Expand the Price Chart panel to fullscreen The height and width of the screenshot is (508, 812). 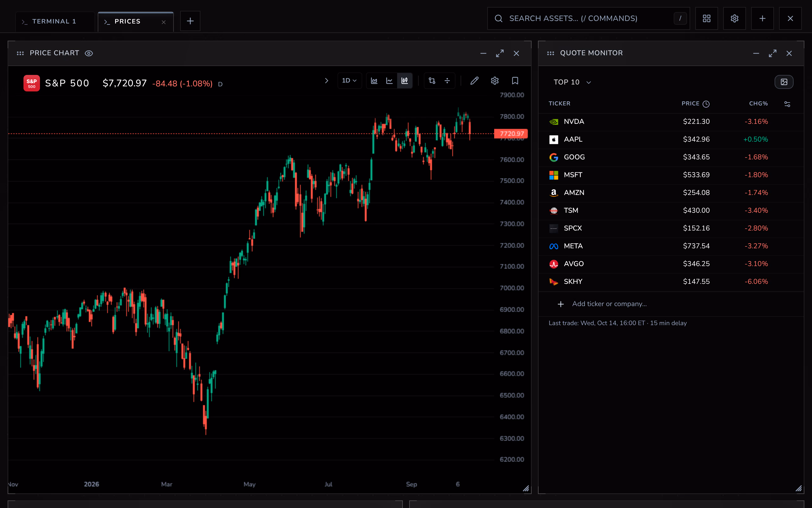coord(500,53)
